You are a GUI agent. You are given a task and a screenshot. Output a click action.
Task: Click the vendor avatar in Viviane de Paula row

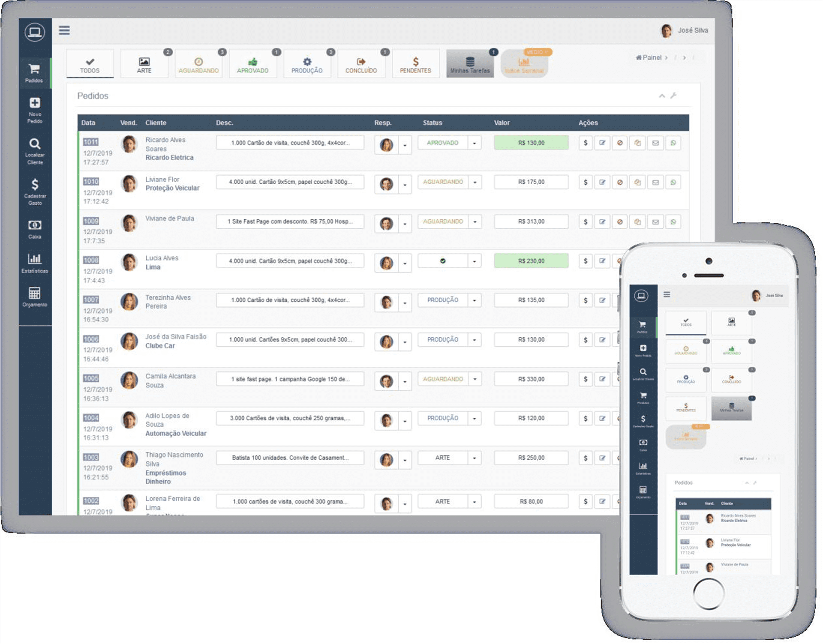click(x=129, y=223)
